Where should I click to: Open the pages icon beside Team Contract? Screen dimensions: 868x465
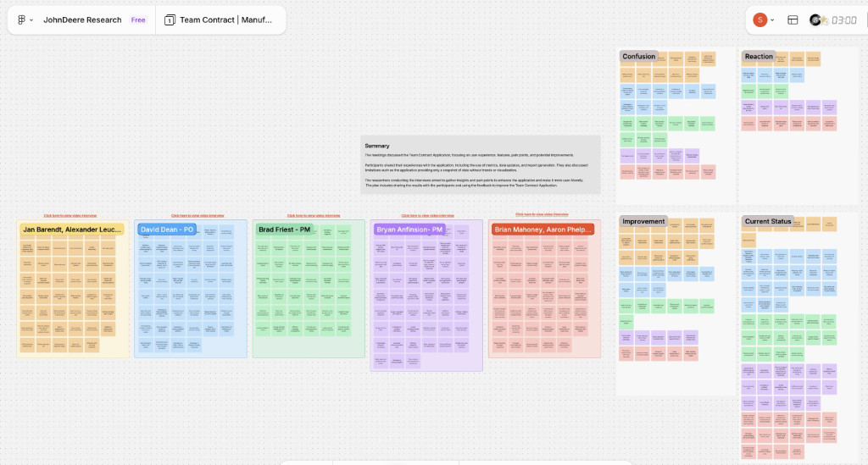coord(170,20)
